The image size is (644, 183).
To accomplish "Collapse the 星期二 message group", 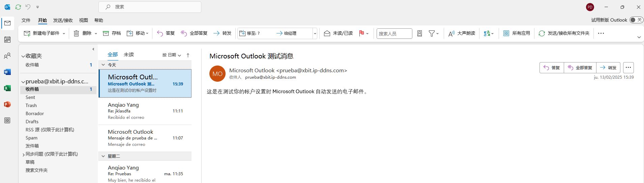I will [103, 156].
